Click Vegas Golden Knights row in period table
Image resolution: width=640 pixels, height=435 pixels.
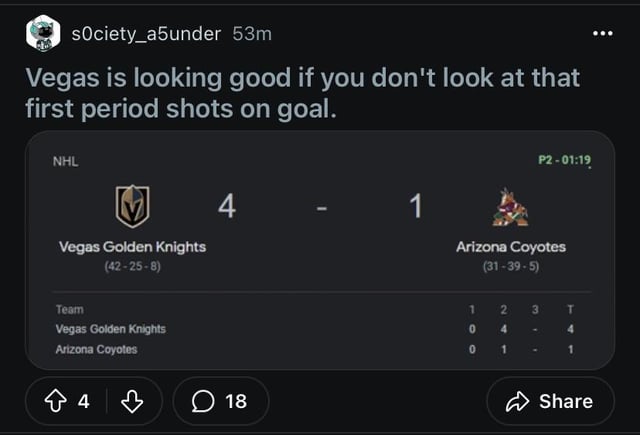pyautogui.click(x=315, y=329)
